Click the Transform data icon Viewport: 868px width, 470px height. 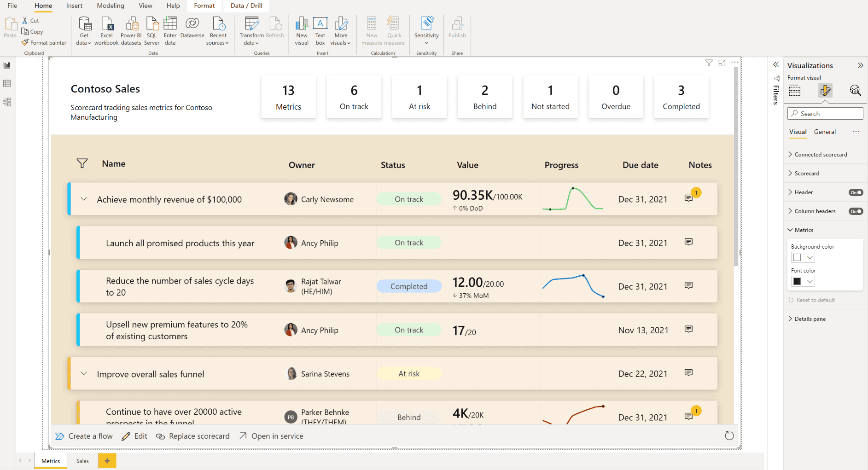[251, 25]
